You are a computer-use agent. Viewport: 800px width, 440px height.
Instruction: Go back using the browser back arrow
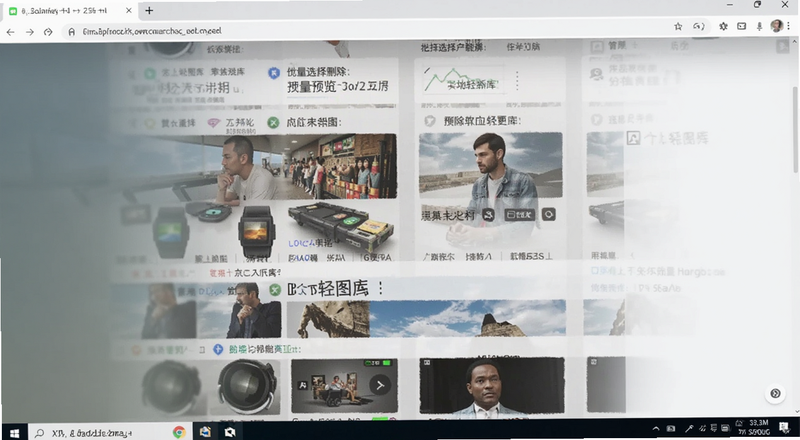coord(10,32)
